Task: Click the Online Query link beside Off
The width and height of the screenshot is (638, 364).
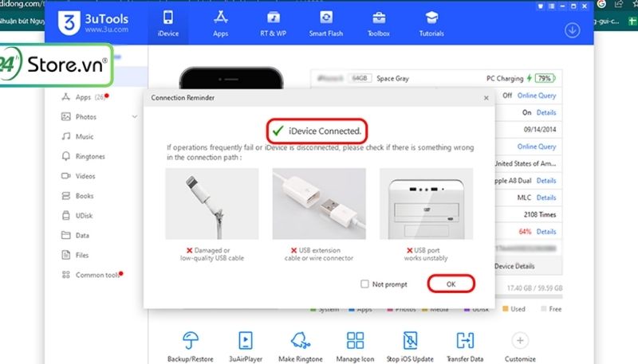Action: tap(536, 96)
